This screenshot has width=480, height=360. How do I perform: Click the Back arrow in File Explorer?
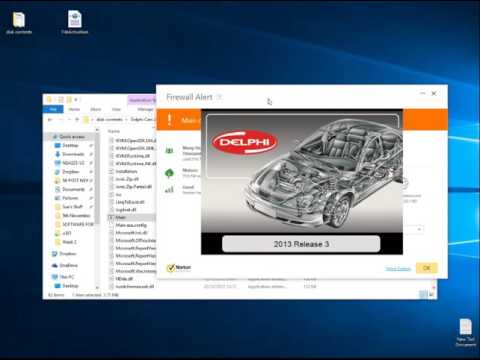50,119
